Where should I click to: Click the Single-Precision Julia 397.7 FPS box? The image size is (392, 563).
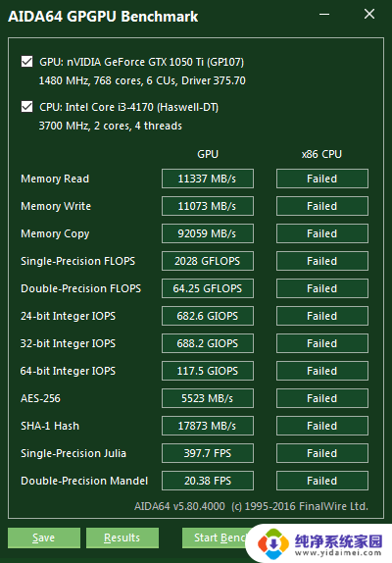click(208, 453)
